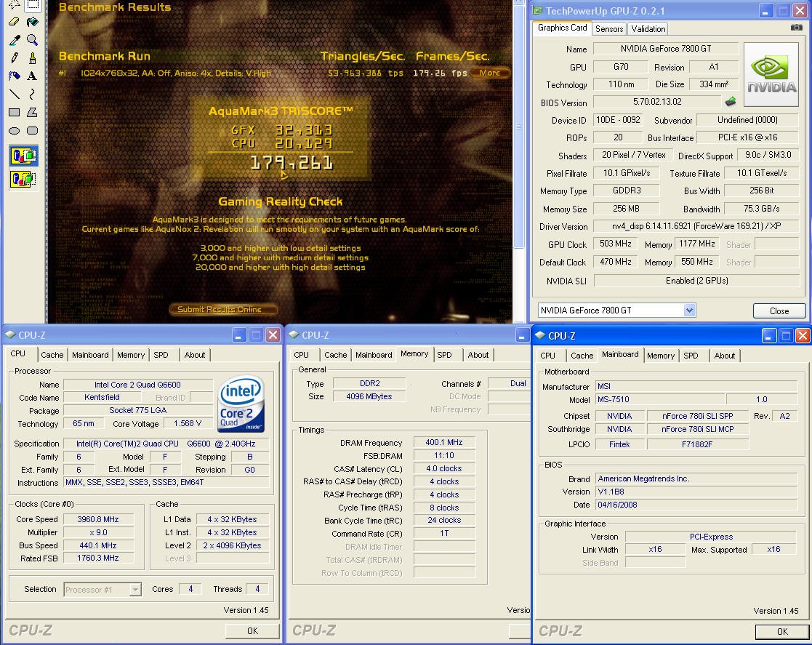Click the GPU-Z title bar app icon
812x645 pixels.
click(537, 10)
